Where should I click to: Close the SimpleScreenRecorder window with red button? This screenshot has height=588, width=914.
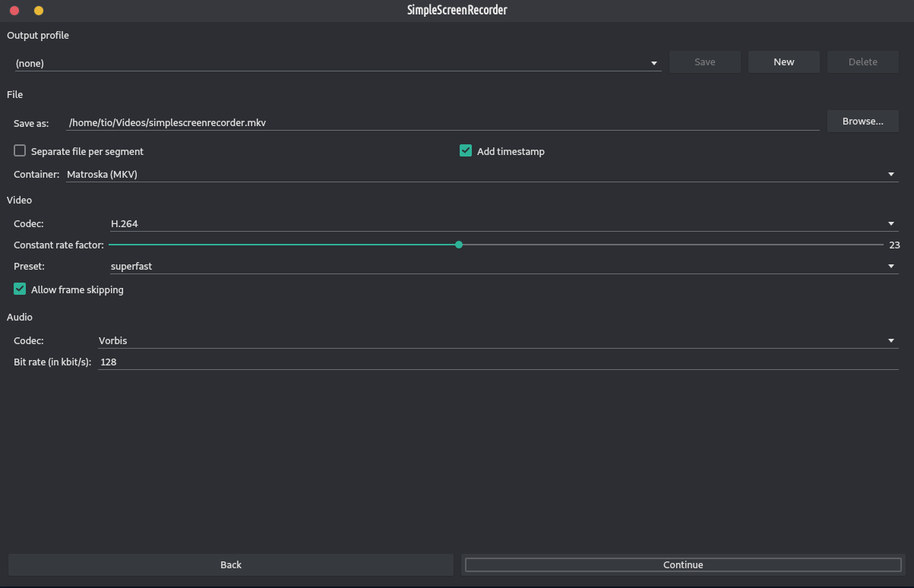point(14,11)
